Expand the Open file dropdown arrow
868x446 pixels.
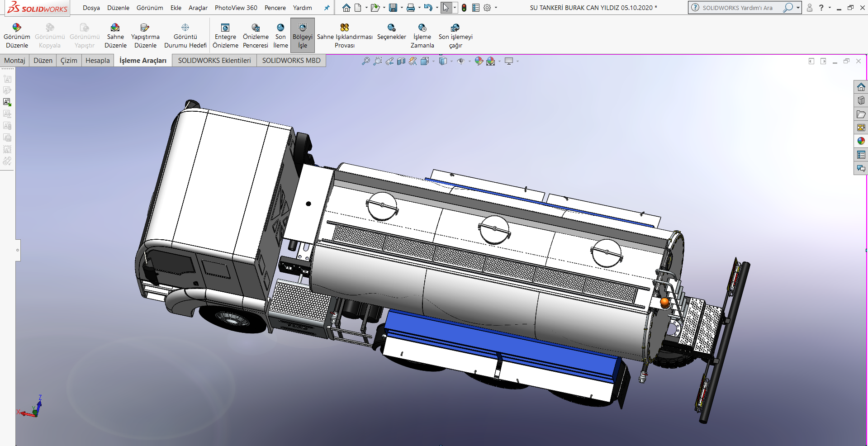point(384,8)
